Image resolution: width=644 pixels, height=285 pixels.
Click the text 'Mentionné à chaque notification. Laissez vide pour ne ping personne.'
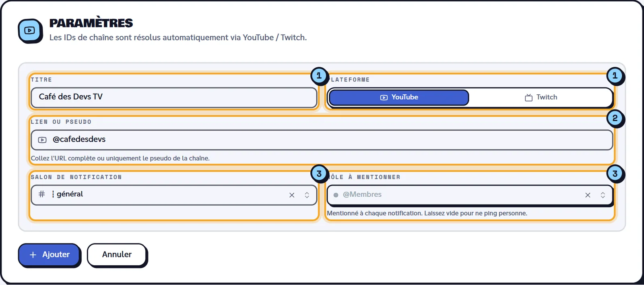(x=427, y=213)
